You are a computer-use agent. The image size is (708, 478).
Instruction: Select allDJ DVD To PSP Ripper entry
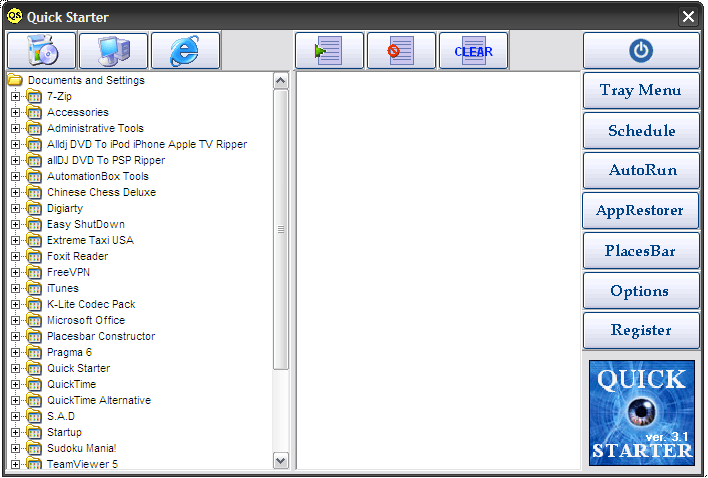click(106, 160)
